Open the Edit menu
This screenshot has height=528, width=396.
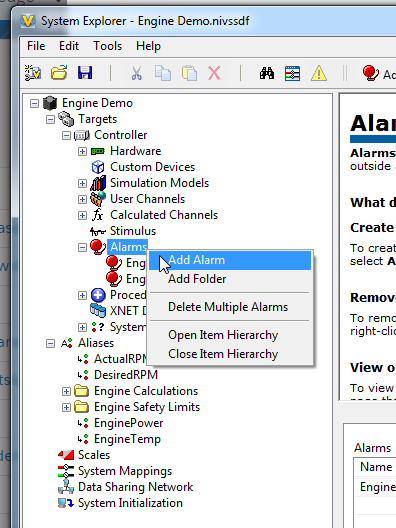click(69, 46)
